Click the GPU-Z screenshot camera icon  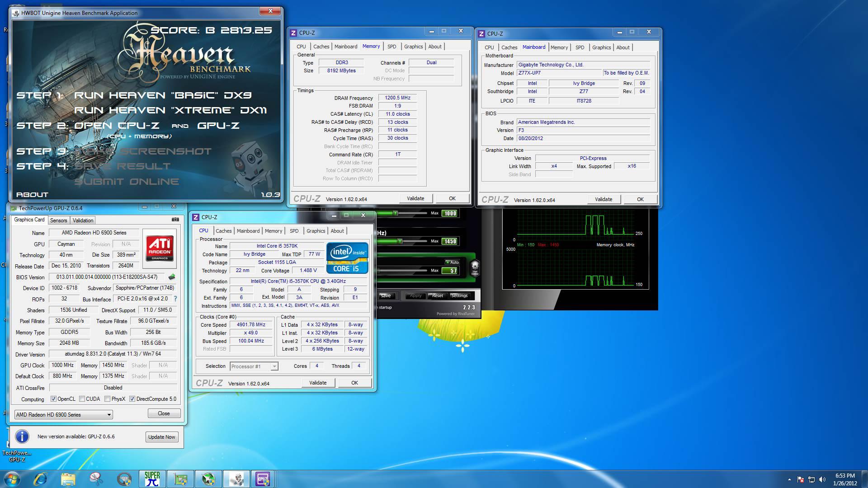click(175, 220)
